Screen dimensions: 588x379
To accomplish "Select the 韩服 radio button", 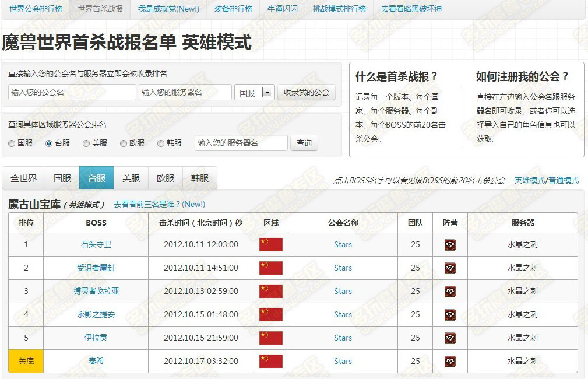I will pyautogui.click(x=161, y=143).
